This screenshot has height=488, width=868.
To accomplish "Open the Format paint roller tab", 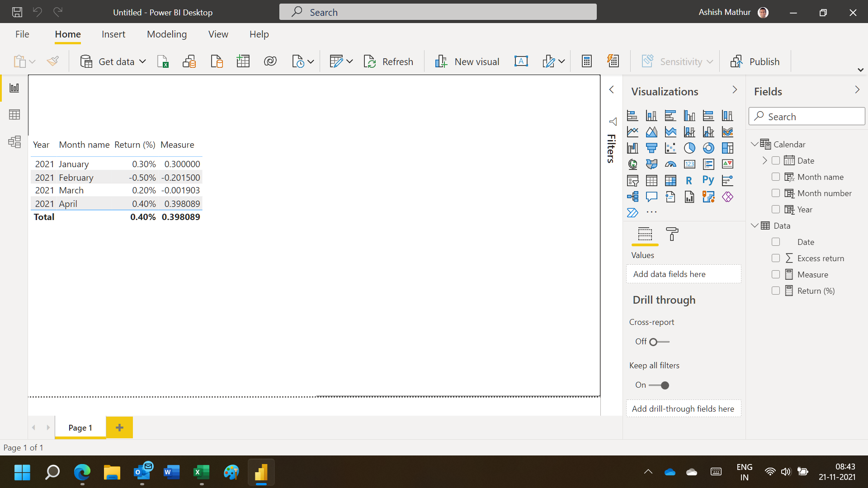I will click(672, 234).
